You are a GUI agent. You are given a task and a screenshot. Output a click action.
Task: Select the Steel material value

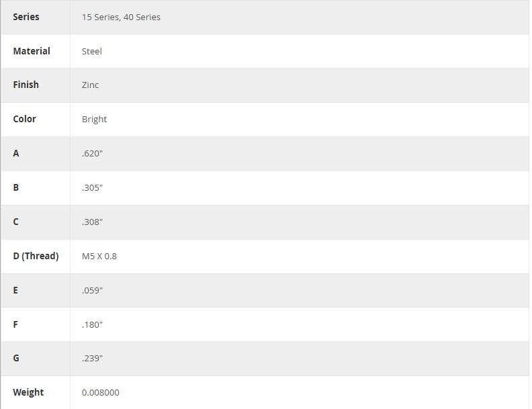point(92,51)
